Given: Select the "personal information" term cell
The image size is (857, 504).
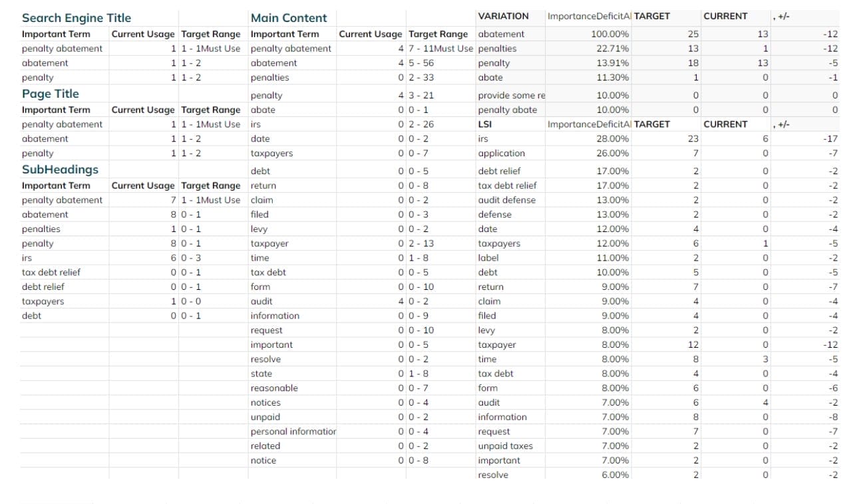Looking at the screenshot, I should 293,432.
